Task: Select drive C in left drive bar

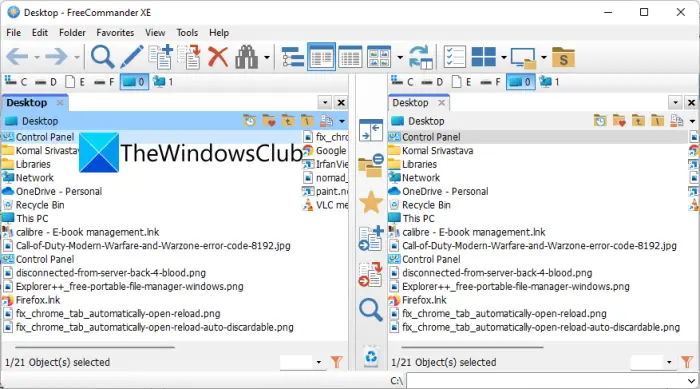Action: 16,82
